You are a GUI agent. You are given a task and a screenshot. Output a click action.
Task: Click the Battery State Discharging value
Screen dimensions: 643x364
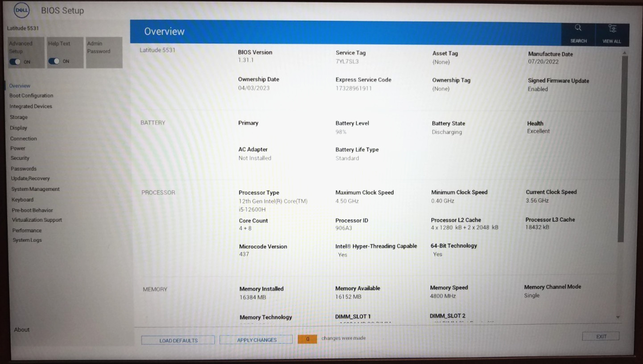(447, 132)
